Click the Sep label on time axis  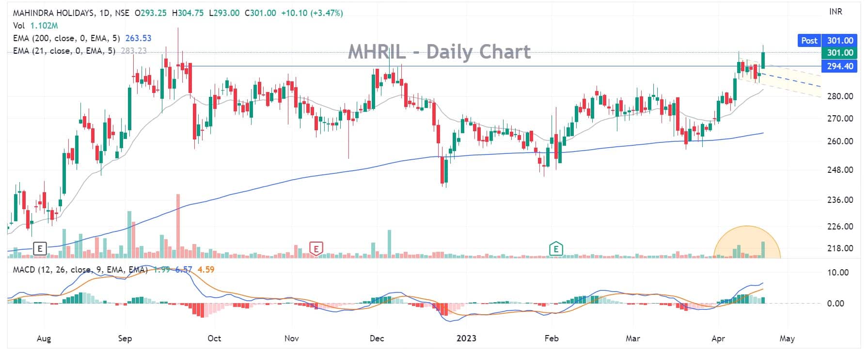(x=125, y=338)
